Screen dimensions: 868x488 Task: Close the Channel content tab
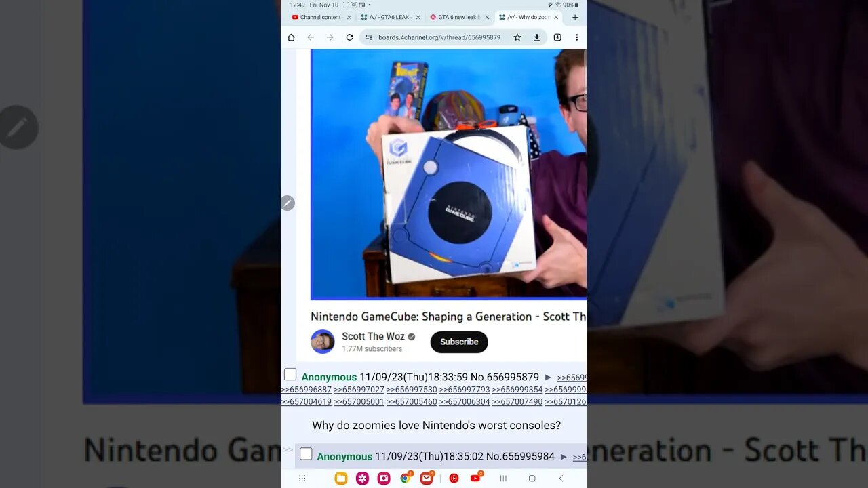(349, 18)
